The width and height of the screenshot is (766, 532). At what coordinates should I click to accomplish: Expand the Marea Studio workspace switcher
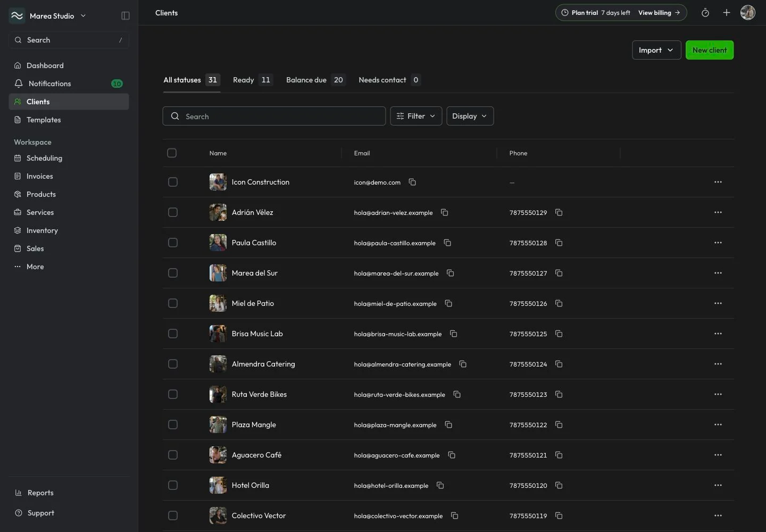58,16
